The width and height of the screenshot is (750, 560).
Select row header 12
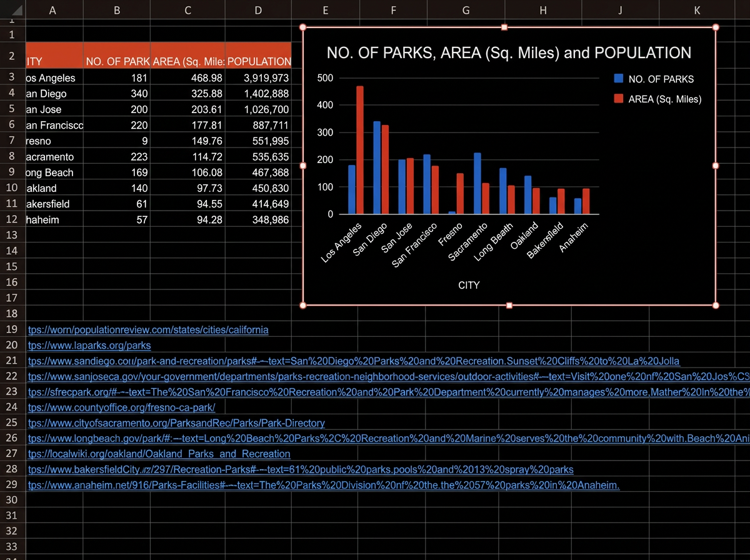12,219
